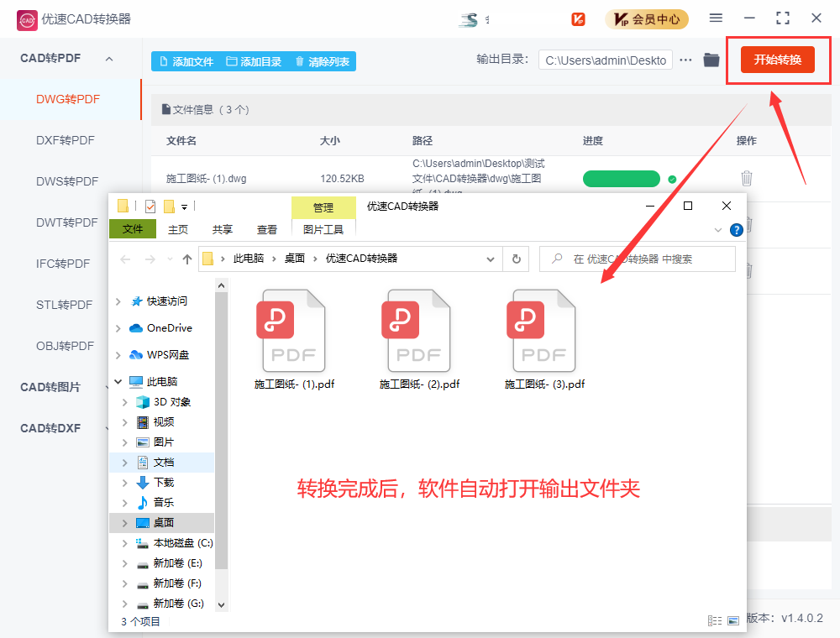Open the 共享 tab in Explorer ribbon

(223, 230)
